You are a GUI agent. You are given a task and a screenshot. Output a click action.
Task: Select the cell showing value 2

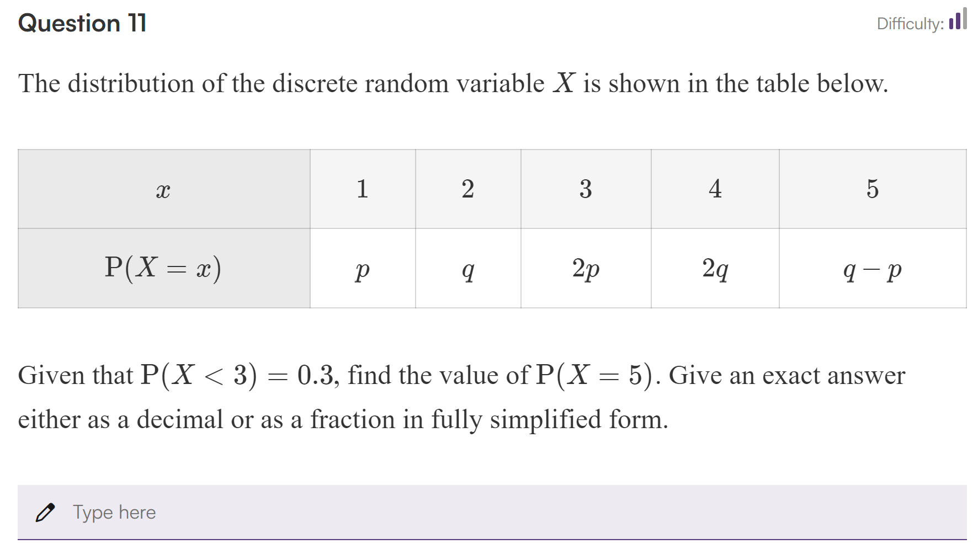(468, 189)
